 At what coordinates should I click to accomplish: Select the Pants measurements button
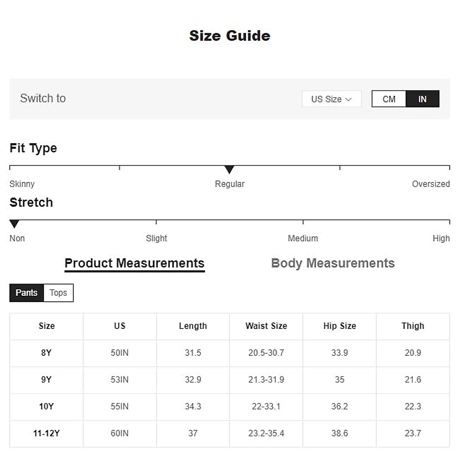click(x=27, y=293)
